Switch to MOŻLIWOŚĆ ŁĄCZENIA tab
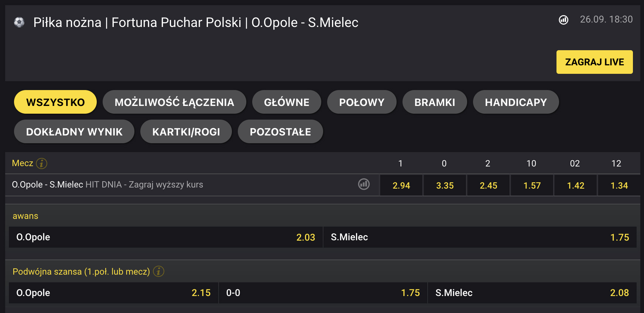The image size is (644, 313). pyautogui.click(x=174, y=102)
